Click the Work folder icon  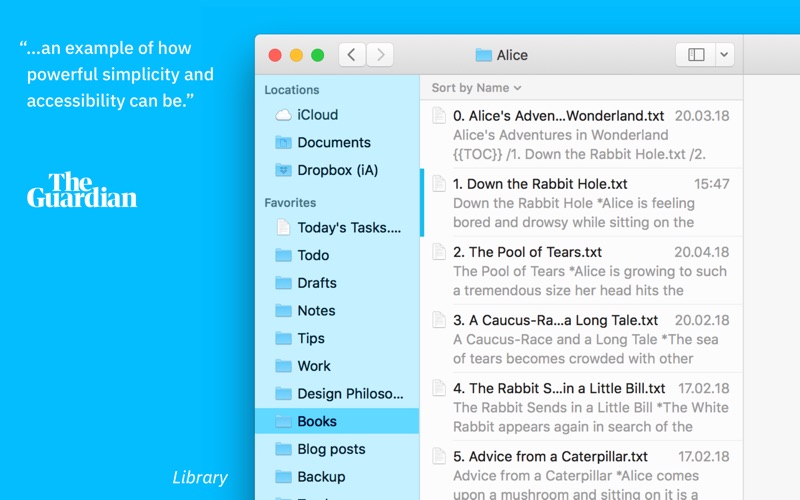point(283,366)
